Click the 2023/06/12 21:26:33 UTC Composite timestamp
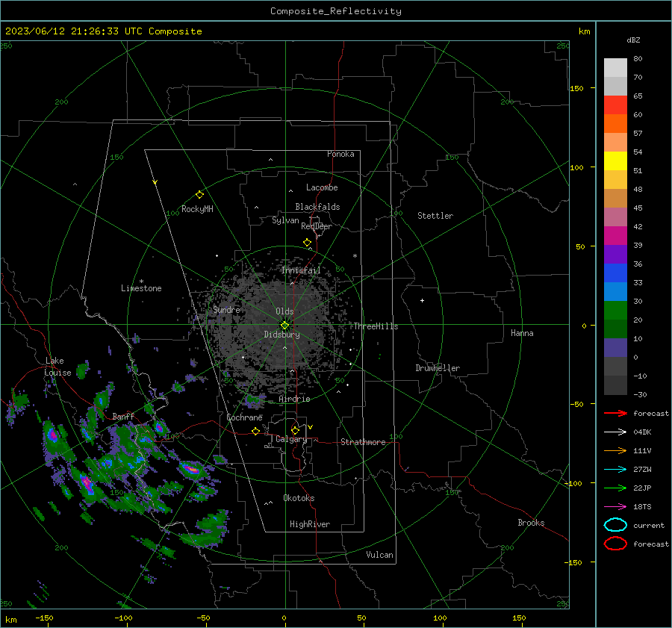This screenshot has width=672, height=628. [x=103, y=31]
